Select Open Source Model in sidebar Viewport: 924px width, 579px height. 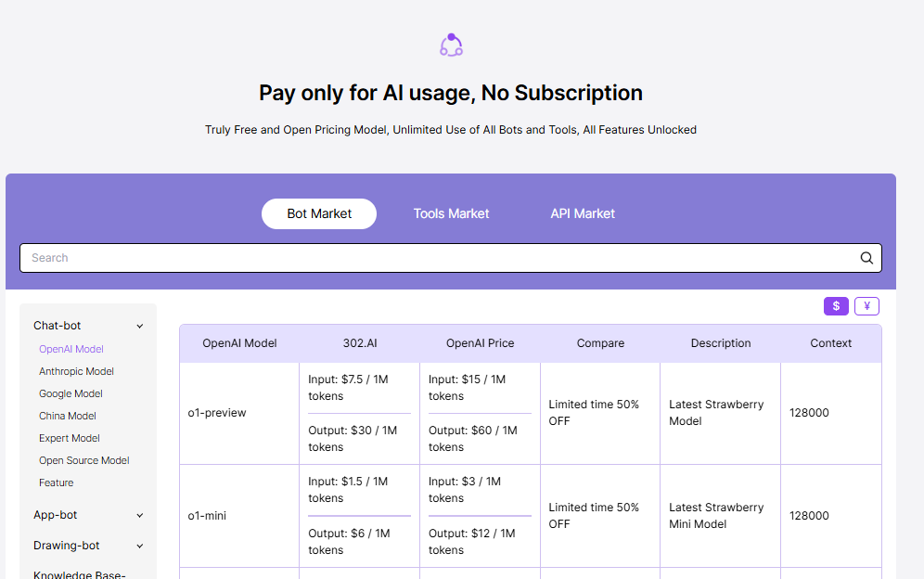pyautogui.click(x=84, y=460)
